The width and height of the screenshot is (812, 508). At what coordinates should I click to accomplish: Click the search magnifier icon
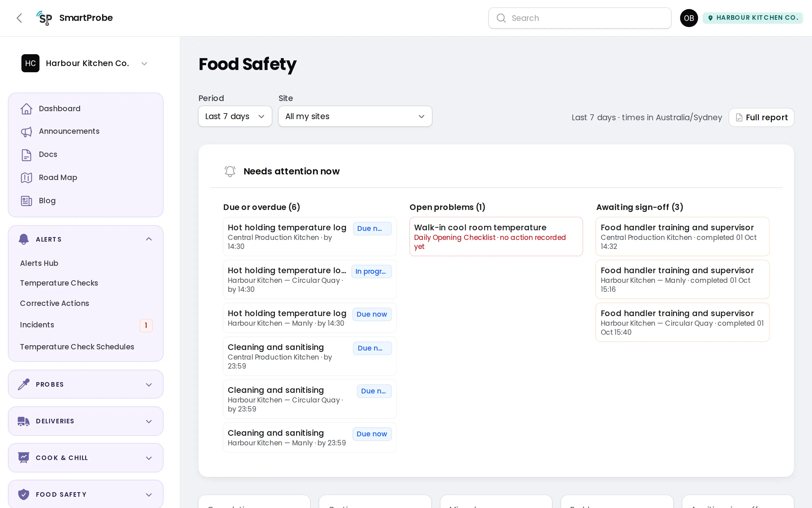coord(501,18)
